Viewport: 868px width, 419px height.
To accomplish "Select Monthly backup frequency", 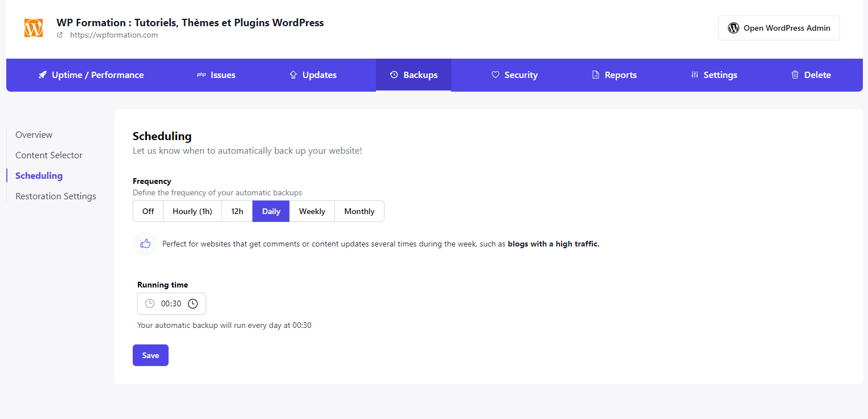I will click(359, 211).
